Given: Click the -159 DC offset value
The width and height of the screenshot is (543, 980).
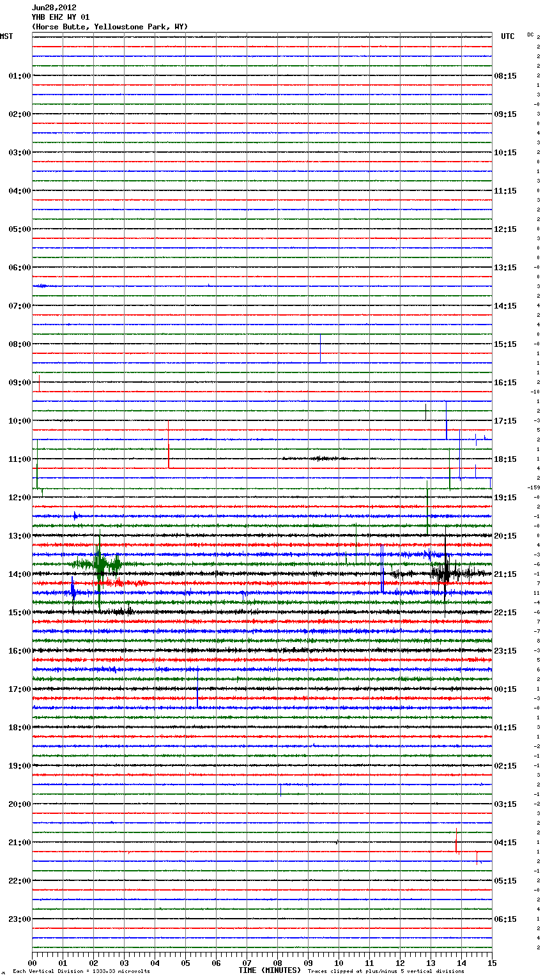Looking at the screenshot, I should (533, 487).
